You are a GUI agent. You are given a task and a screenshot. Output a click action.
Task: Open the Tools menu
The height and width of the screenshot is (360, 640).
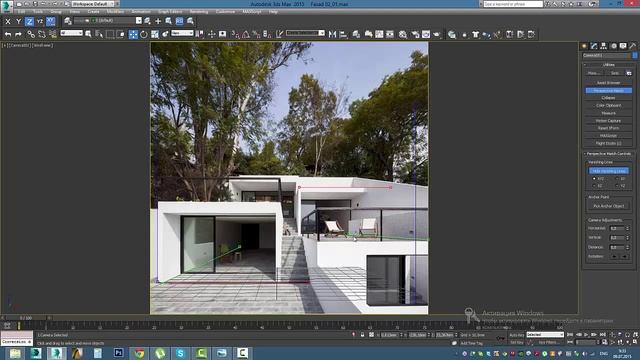pyautogui.click(x=38, y=12)
